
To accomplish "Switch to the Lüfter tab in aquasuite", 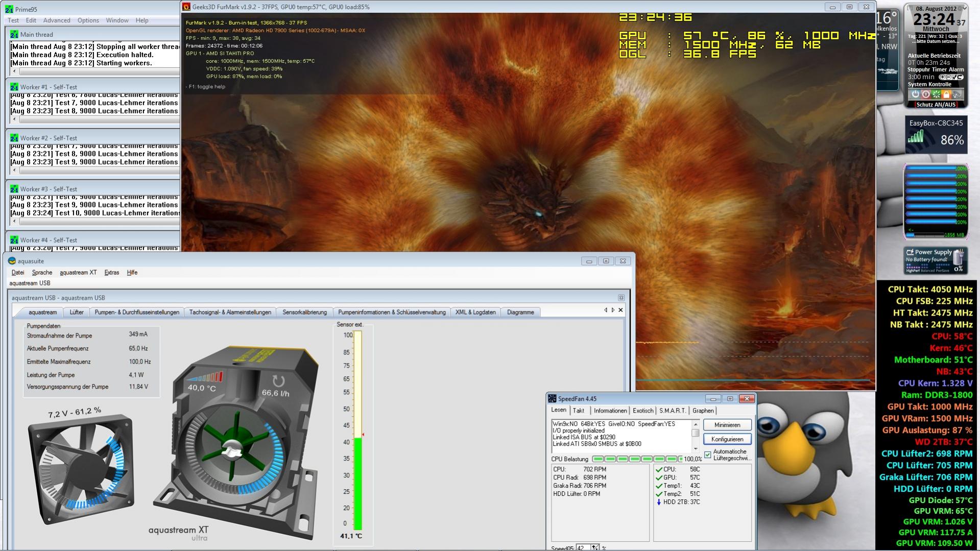I will 77,312.
